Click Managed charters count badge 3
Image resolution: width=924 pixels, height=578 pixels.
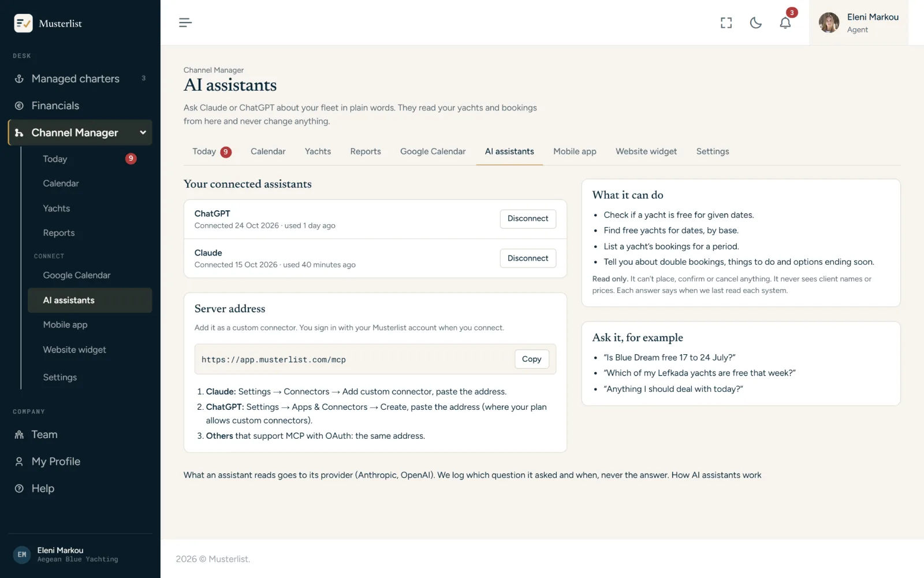point(144,79)
